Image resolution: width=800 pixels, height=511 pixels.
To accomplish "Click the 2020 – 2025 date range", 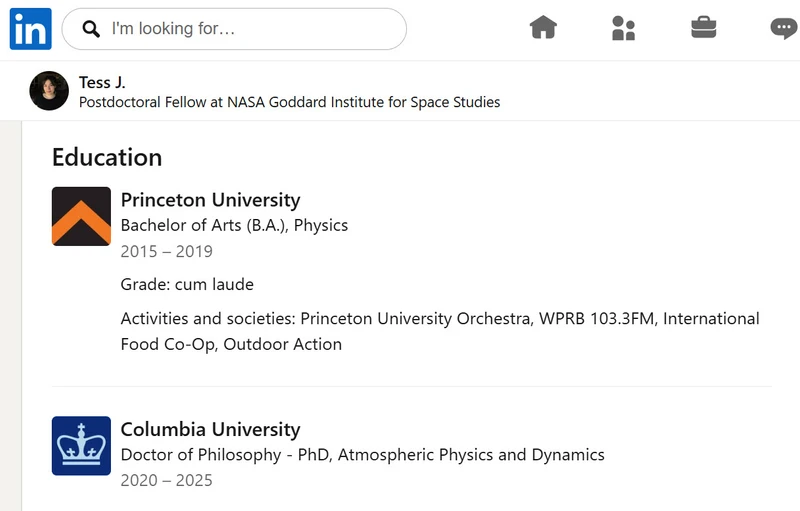I will pos(166,480).
